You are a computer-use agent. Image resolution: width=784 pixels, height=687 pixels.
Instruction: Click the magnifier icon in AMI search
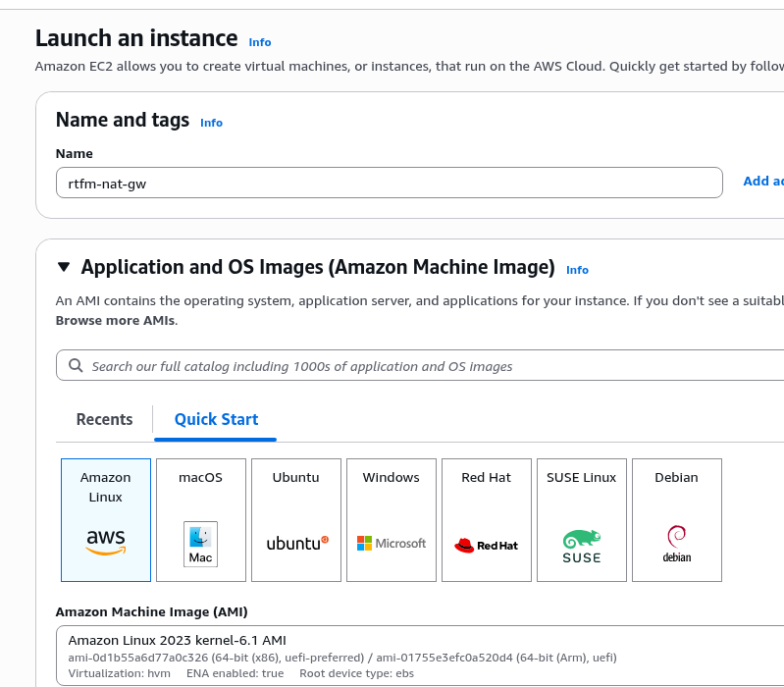point(76,366)
